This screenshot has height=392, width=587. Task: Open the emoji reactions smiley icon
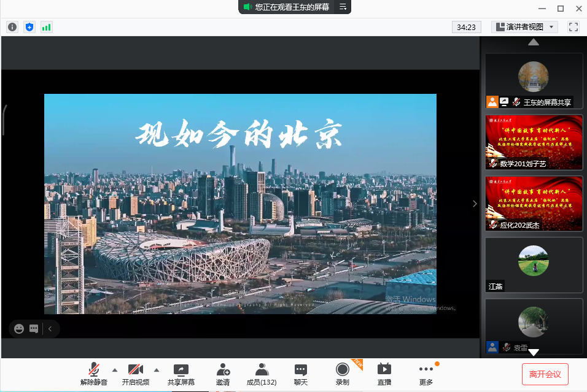19,329
